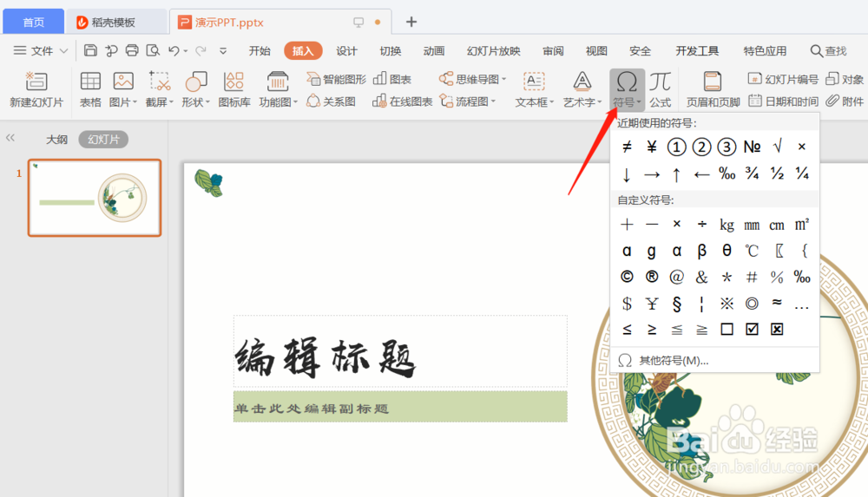Open the 幻灯片放映 Slide Show tab
This screenshot has height=497, width=868.
pos(493,51)
